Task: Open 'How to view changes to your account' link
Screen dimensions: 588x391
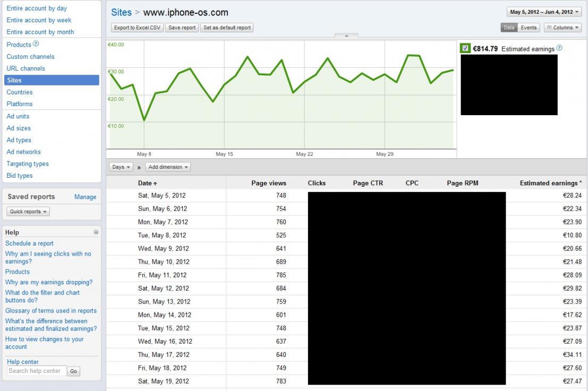Action: point(44,343)
